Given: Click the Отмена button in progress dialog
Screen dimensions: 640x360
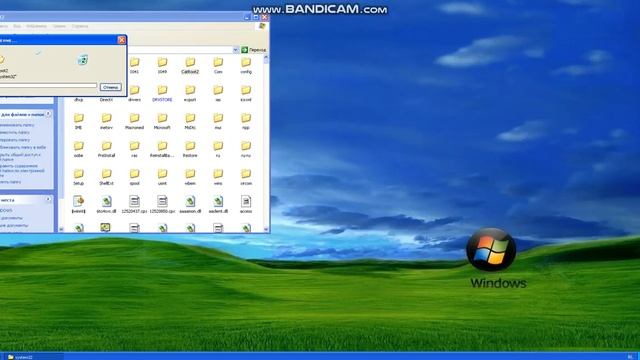Looking at the screenshot, I should click(111, 87).
